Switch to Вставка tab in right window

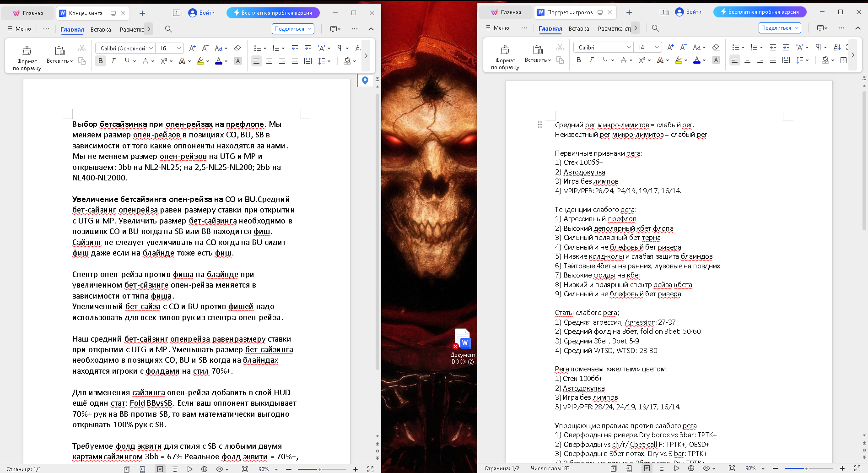pyautogui.click(x=579, y=28)
